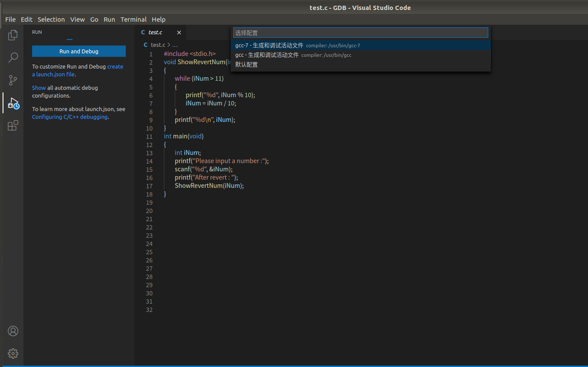Screen dimensions: 588x367
Task: Click the RUN panel header label
Action: pyautogui.click(x=37, y=32)
